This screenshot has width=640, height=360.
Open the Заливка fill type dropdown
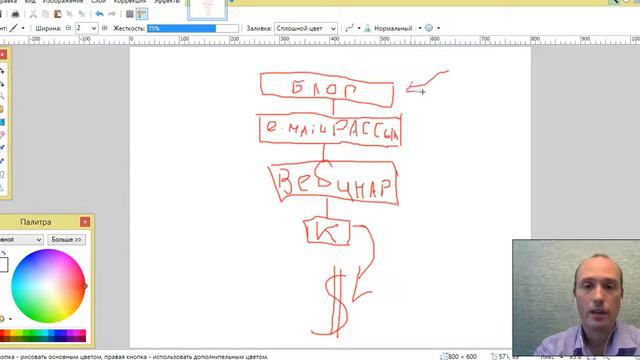point(306,28)
